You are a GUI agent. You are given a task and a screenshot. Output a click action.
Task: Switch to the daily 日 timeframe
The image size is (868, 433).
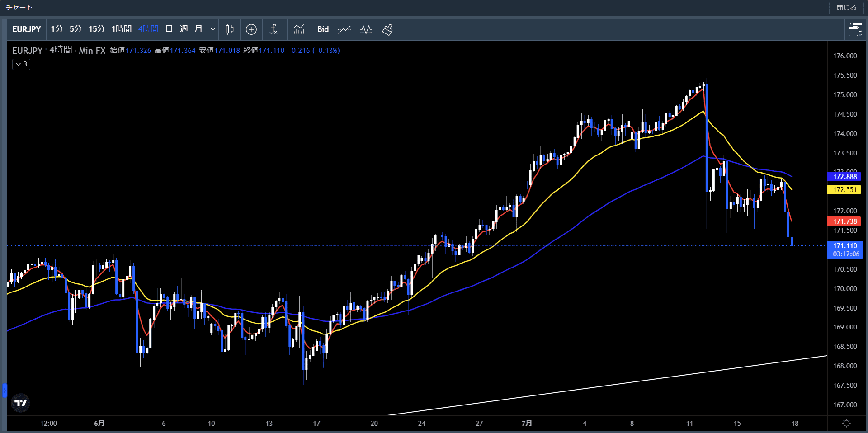pos(169,29)
